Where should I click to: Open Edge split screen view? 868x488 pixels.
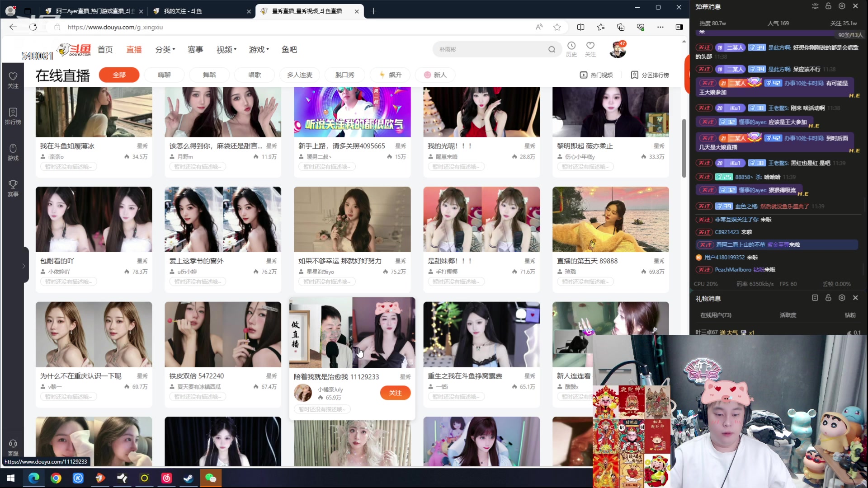pos(581,27)
